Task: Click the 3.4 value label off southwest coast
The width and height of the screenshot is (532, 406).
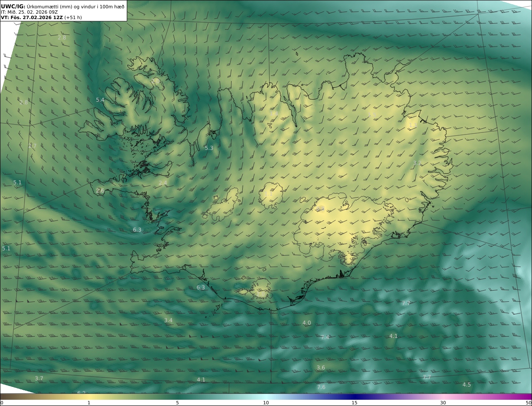Action: coord(168,320)
